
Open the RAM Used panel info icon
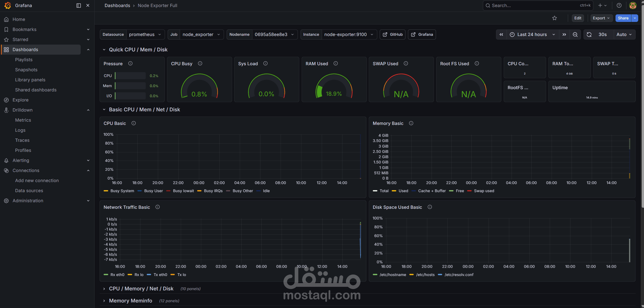[x=335, y=63]
